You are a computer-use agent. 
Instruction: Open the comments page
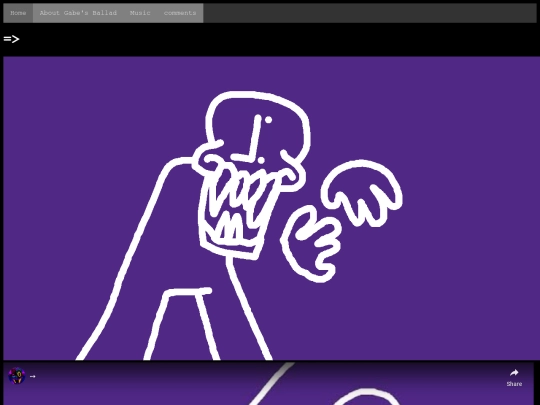tap(180, 13)
